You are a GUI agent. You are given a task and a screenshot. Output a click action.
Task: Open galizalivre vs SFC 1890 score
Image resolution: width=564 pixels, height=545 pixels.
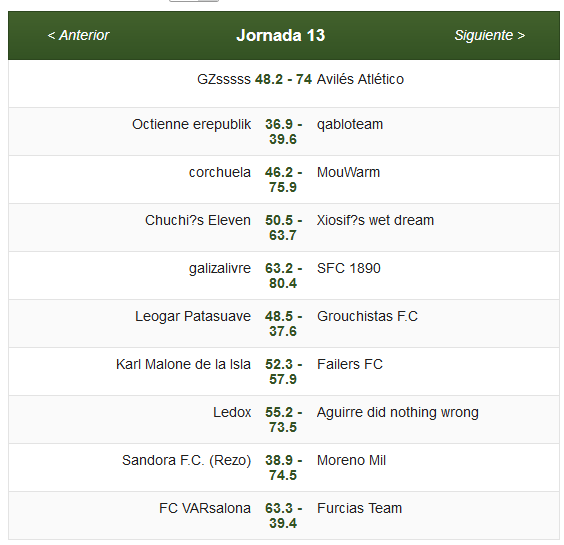coord(283,276)
